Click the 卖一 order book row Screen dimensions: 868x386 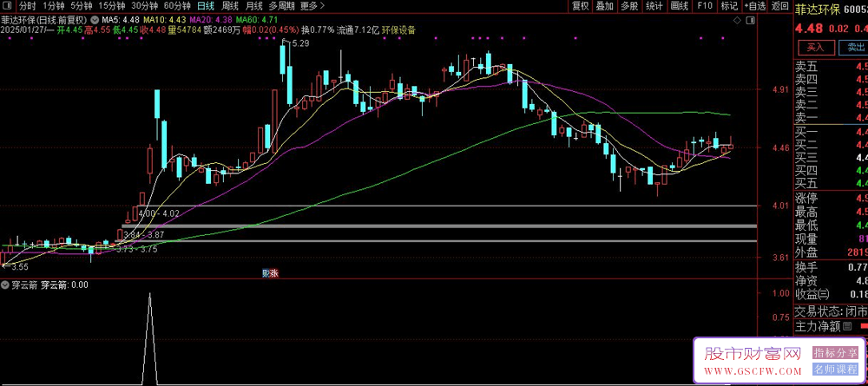tap(831, 117)
